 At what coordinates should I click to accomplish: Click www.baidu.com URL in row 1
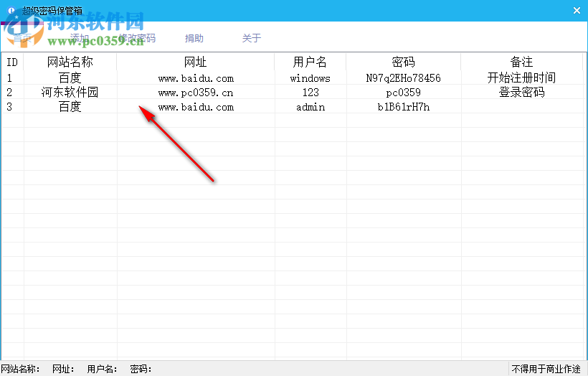(196, 78)
